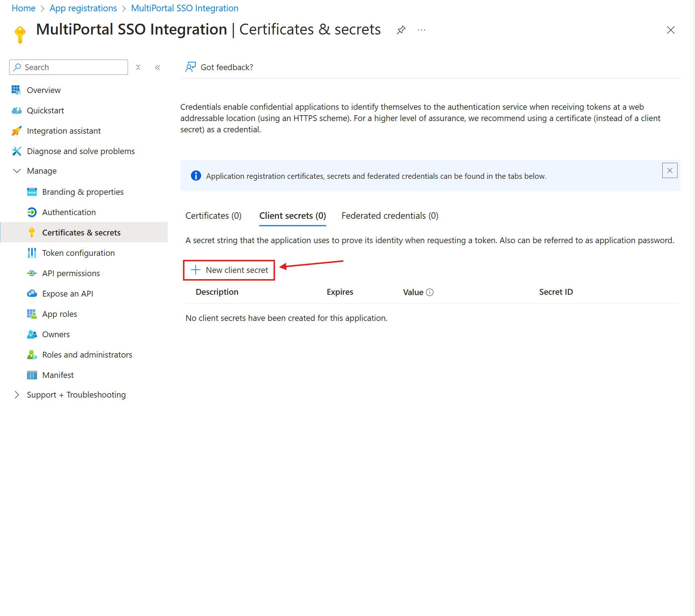Click New client secret button
Screen dimensions: 695x616
229,270
